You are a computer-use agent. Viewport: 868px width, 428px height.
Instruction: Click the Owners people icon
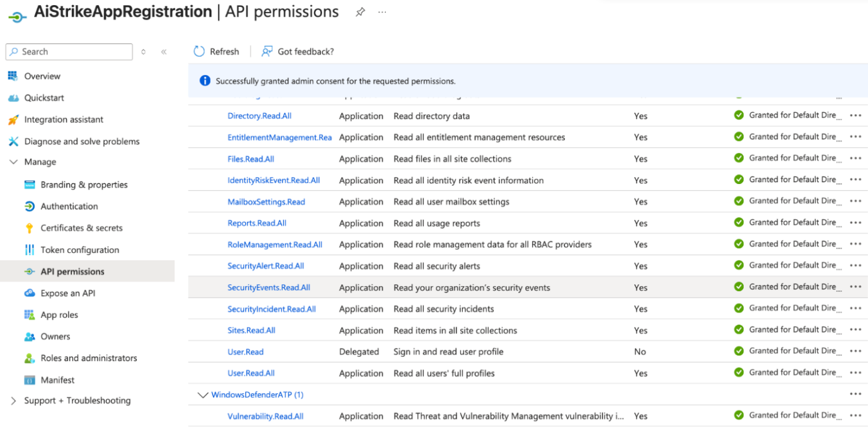pyautogui.click(x=29, y=337)
